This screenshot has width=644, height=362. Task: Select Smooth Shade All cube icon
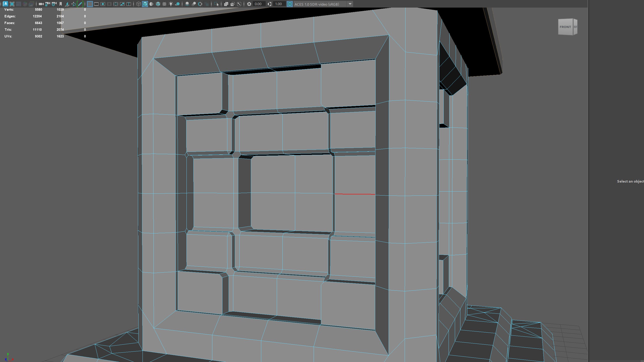pyautogui.click(x=145, y=4)
